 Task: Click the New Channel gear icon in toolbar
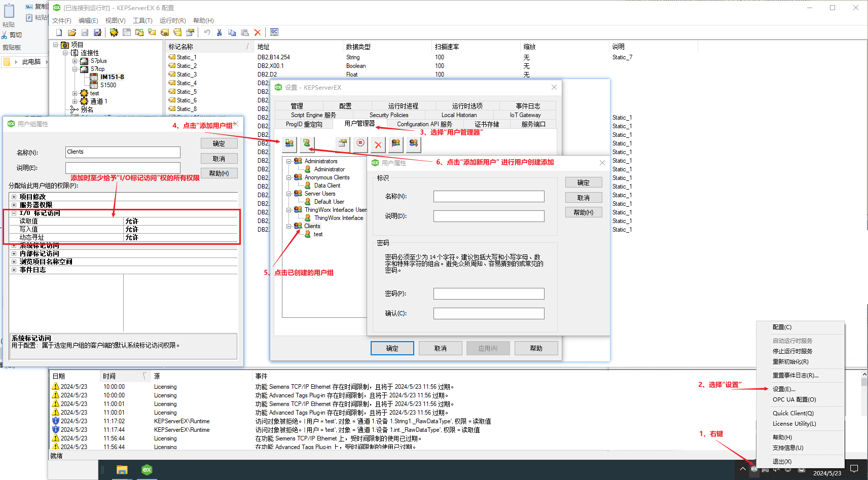pos(114,32)
